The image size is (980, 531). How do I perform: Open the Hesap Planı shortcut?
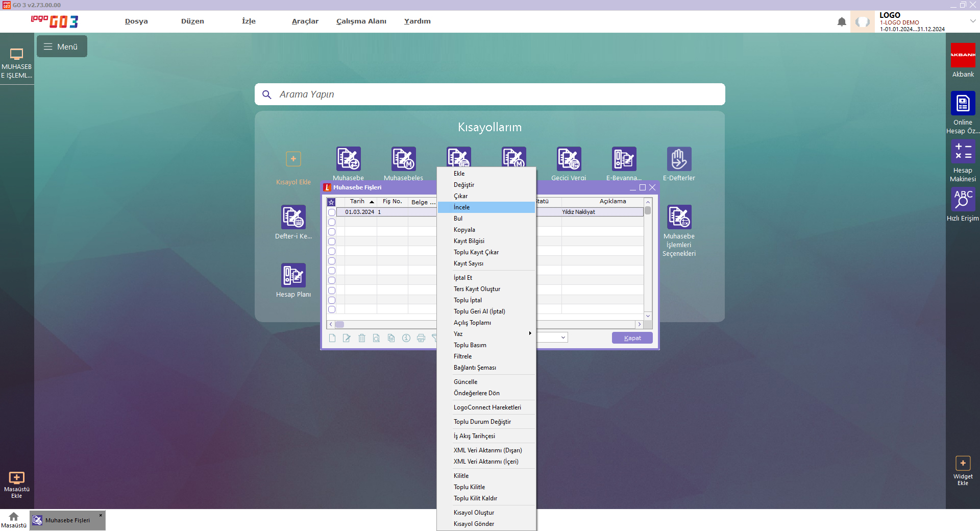click(x=293, y=276)
